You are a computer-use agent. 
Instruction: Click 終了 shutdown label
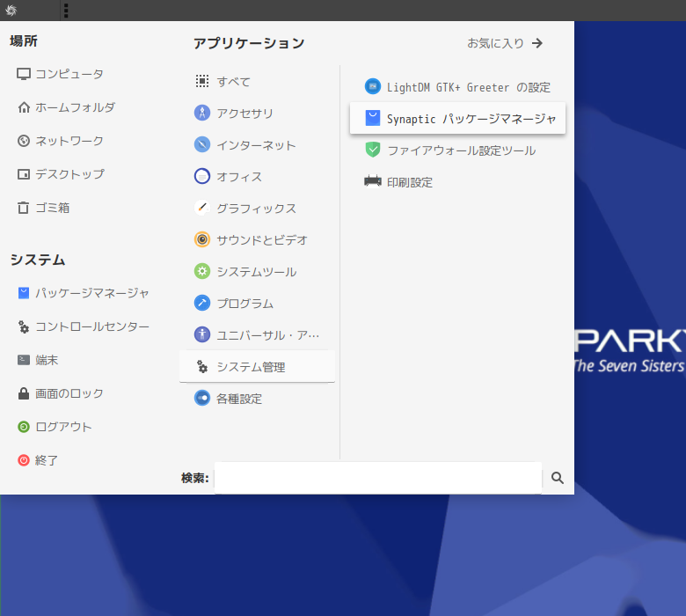(47, 460)
